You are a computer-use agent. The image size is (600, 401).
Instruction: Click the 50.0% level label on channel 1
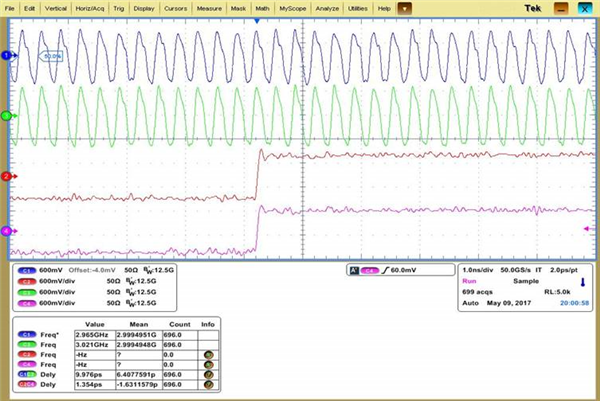pos(51,56)
